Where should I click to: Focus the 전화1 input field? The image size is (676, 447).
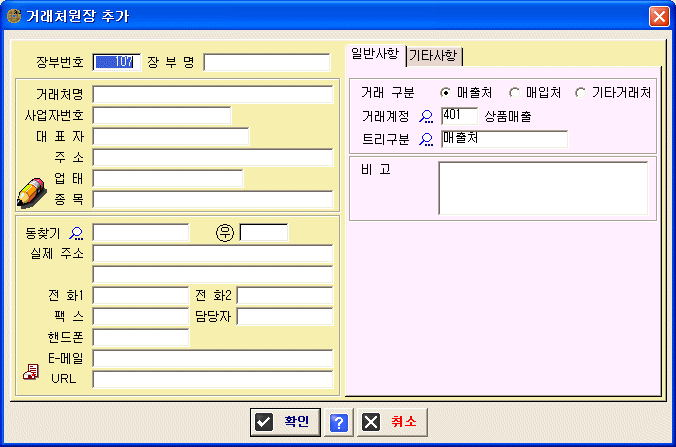click(141, 296)
